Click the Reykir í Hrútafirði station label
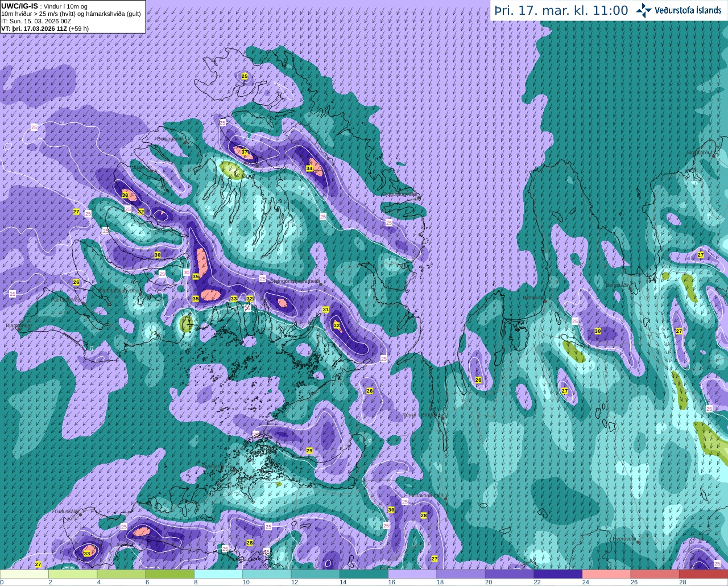 422,415
